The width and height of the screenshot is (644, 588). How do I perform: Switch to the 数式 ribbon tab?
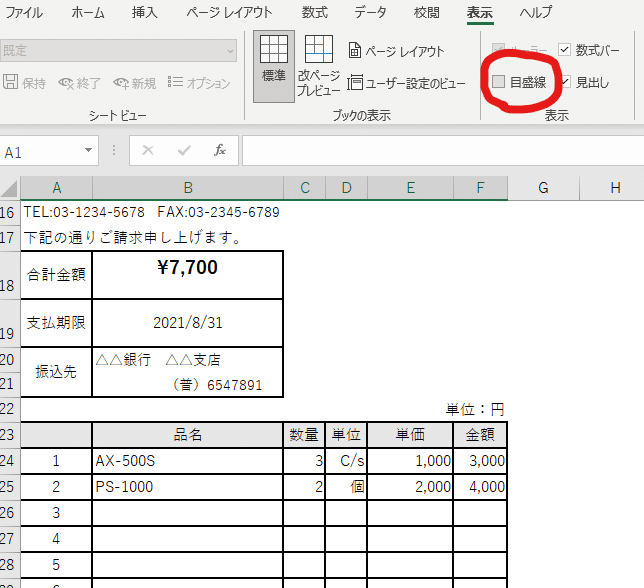(315, 12)
